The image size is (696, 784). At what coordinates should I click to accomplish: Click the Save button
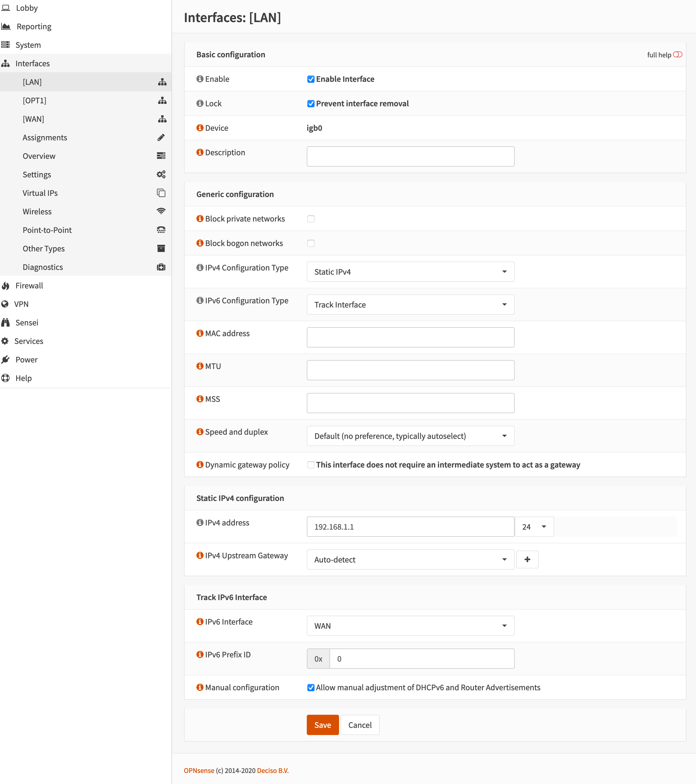click(x=323, y=725)
